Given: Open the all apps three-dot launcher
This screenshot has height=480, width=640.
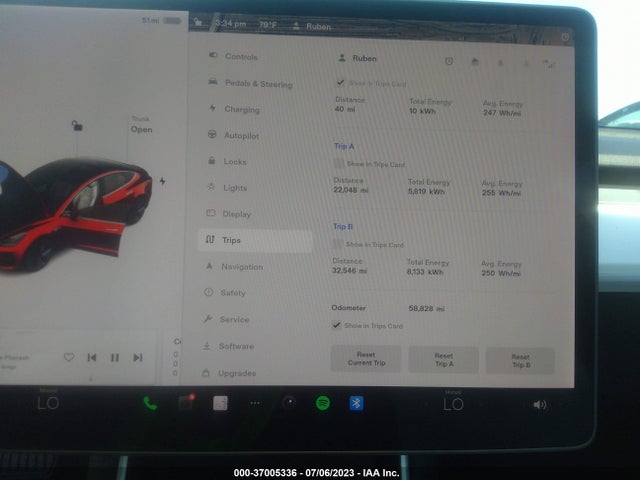Looking at the screenshot, I should pos(255,403).
